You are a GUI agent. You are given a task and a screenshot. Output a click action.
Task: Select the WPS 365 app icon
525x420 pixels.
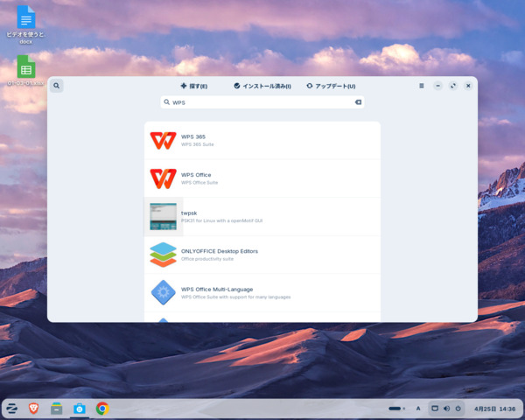[163, 140]
